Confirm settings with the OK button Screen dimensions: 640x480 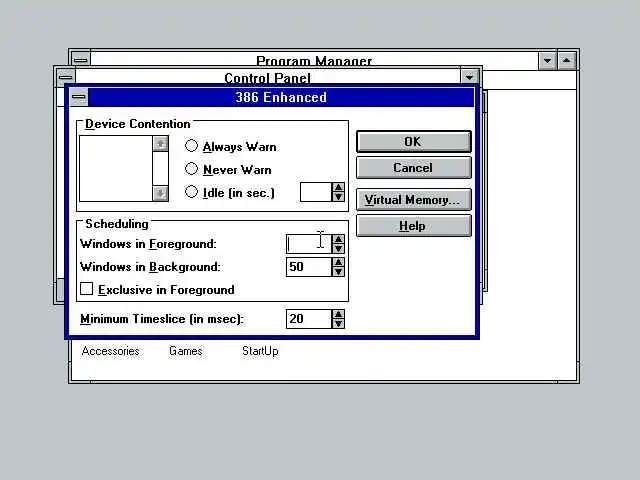point(413,142)
